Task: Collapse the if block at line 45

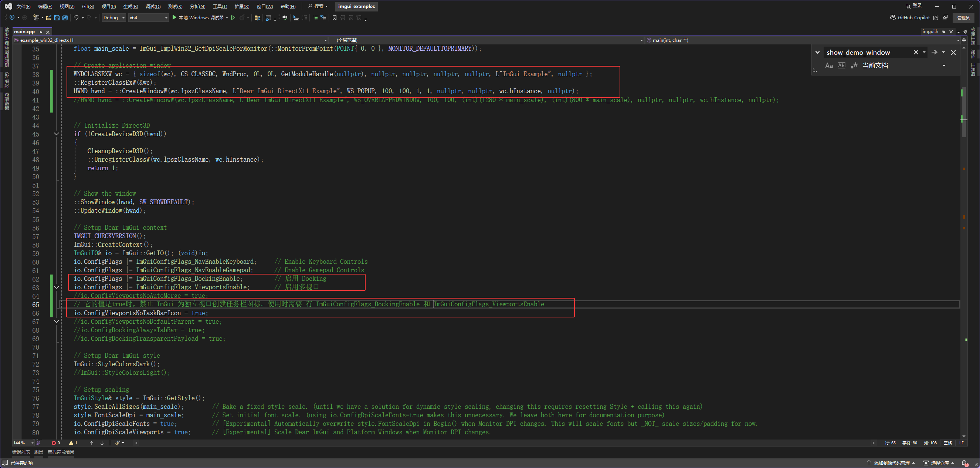Action: [56, 134]
